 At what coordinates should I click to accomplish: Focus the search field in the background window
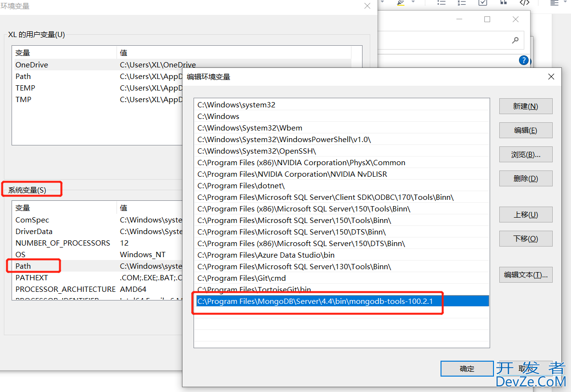click(x=451, y=40)
